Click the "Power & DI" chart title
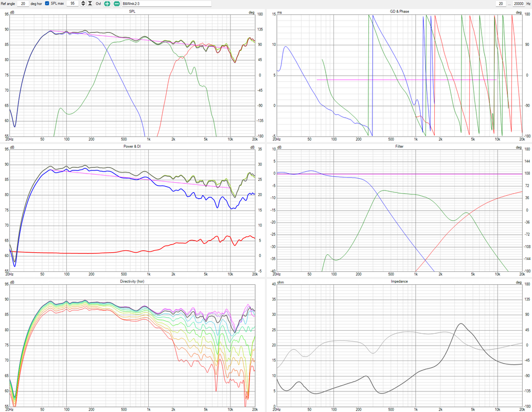 132,146
